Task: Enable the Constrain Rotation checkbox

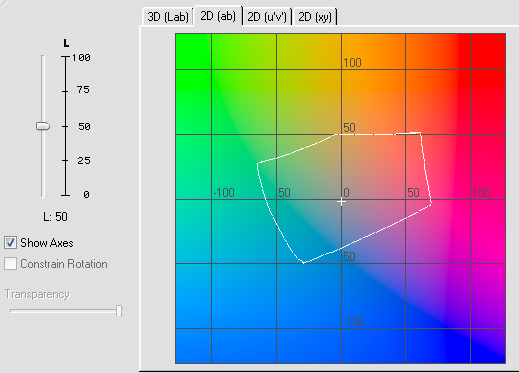Action: pyautogui.click(x=10, y=264)
